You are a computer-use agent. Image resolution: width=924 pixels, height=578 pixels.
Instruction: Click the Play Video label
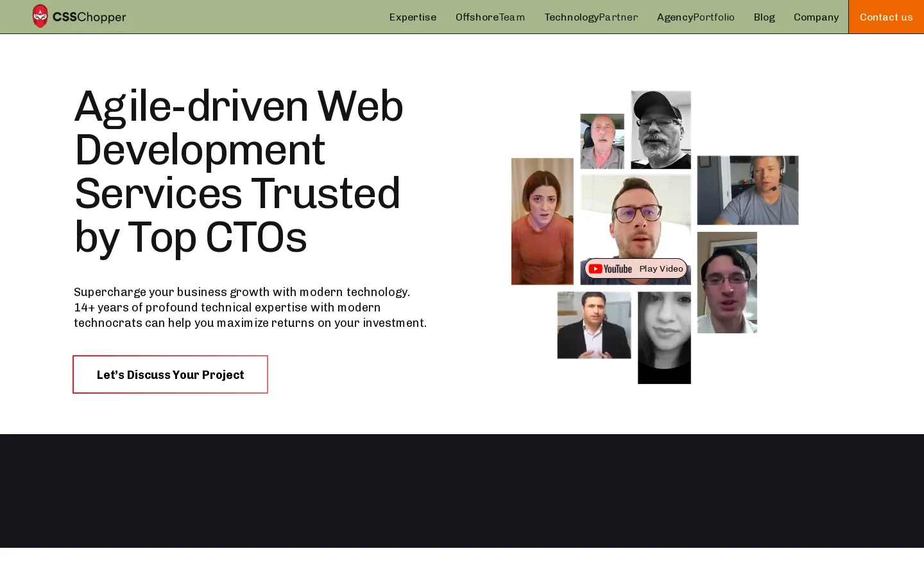coord(661,268)
